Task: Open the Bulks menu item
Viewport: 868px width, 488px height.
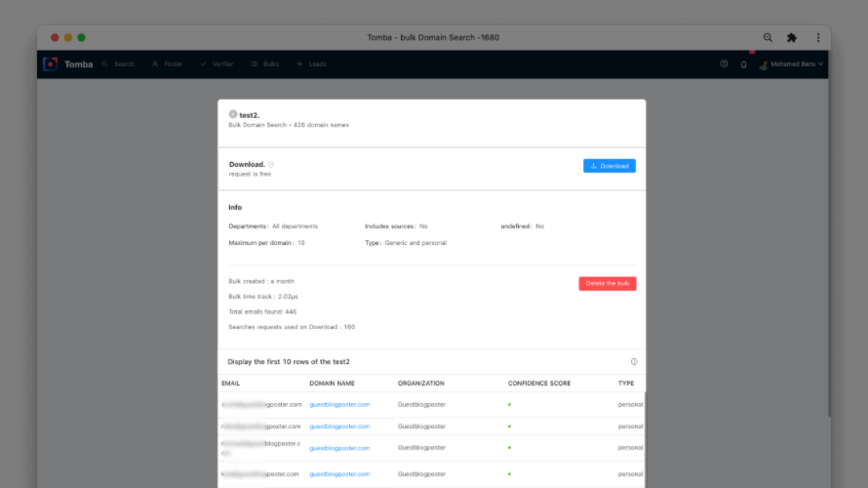Action: pyautogui.click(x=265, y=64)
